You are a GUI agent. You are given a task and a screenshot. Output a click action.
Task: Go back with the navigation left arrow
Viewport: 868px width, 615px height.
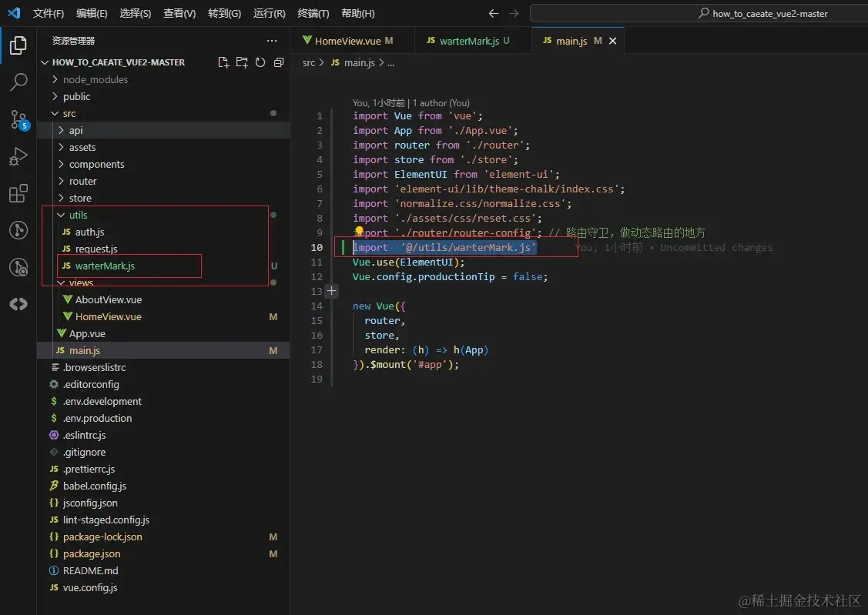[x=494, y=13]
